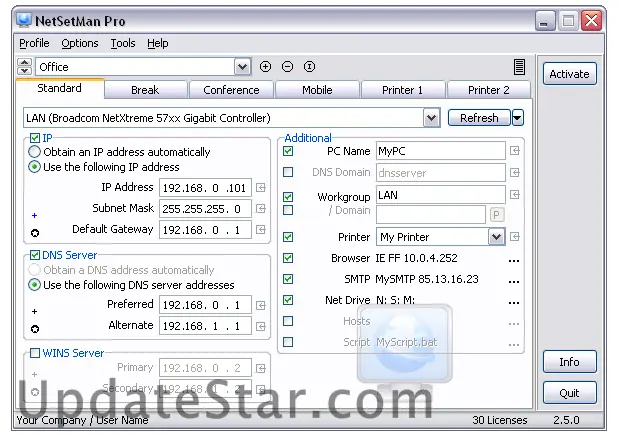
Task: Toggle the Net Drive checkbox
Action: click(x=288, y=300)
